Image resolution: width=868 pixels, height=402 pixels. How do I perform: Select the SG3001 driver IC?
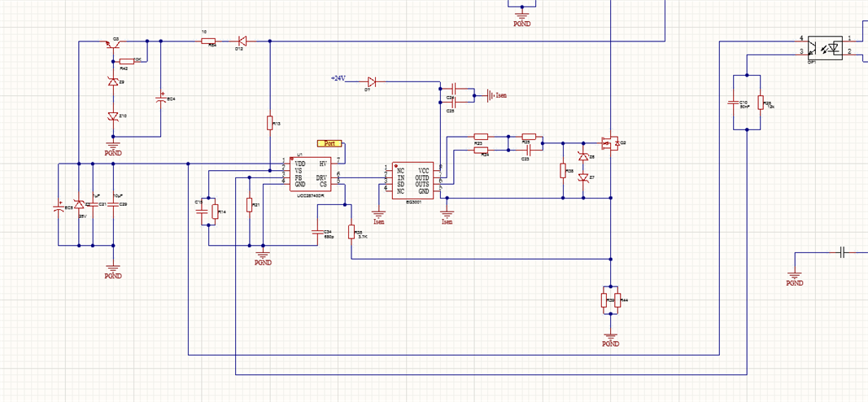[x=412, y=181]
